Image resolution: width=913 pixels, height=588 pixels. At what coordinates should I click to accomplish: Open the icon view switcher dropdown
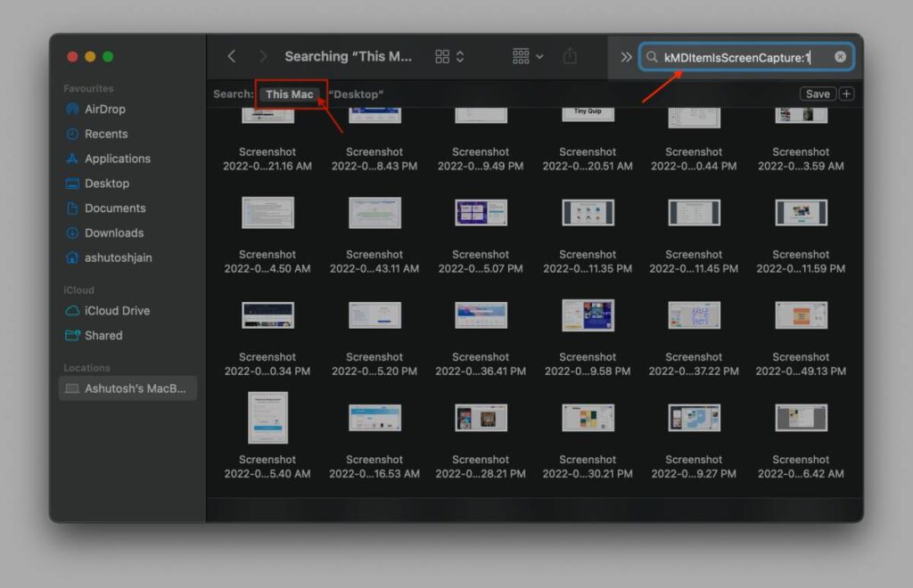[449, 56]
